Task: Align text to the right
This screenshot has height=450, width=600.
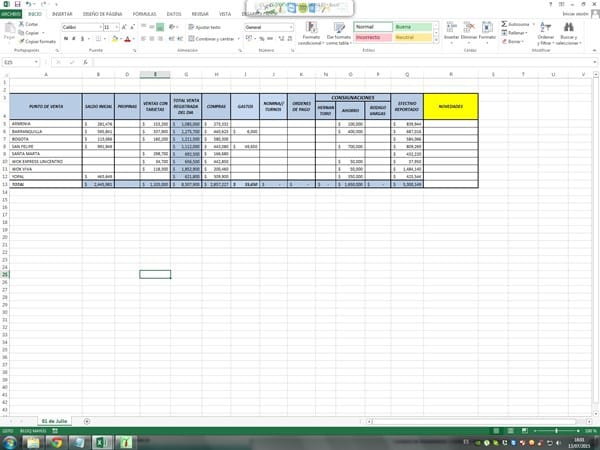Action: point(160,39)
